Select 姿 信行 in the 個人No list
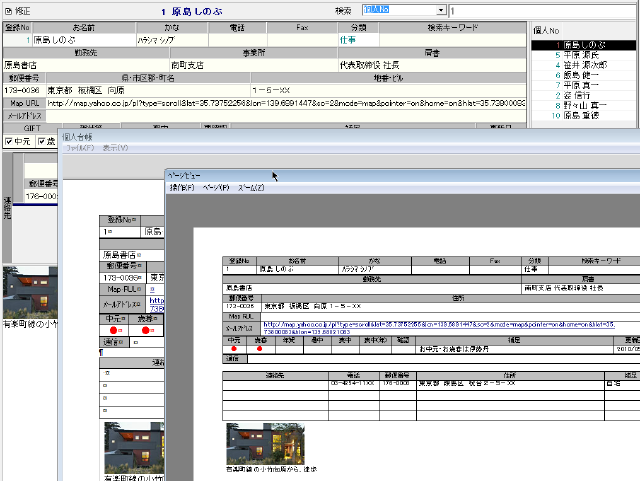This screenshot has width=640, height=481. (583, 95)
